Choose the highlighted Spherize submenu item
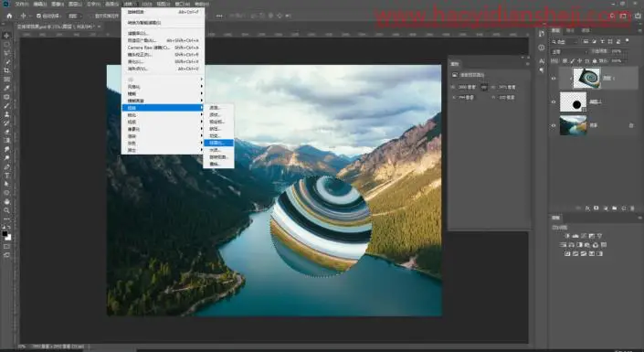Screen dimensions: 644x352 click(218, 143)
